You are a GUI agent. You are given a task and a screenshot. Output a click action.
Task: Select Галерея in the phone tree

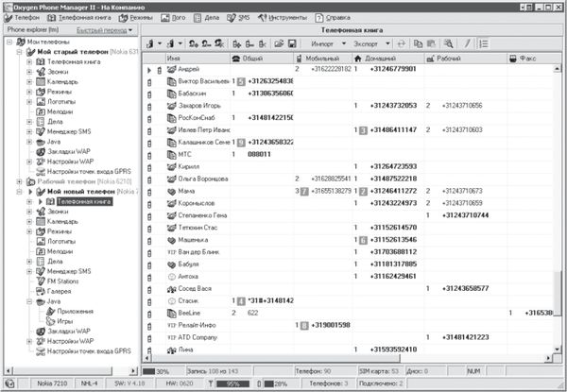coord(60,291)
